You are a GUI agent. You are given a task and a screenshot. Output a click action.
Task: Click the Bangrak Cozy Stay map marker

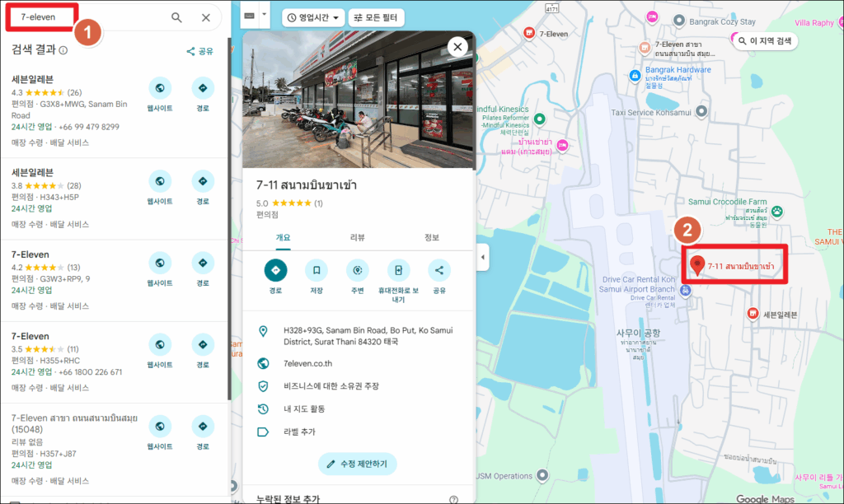pyautogui.click(x=679, y=21)
